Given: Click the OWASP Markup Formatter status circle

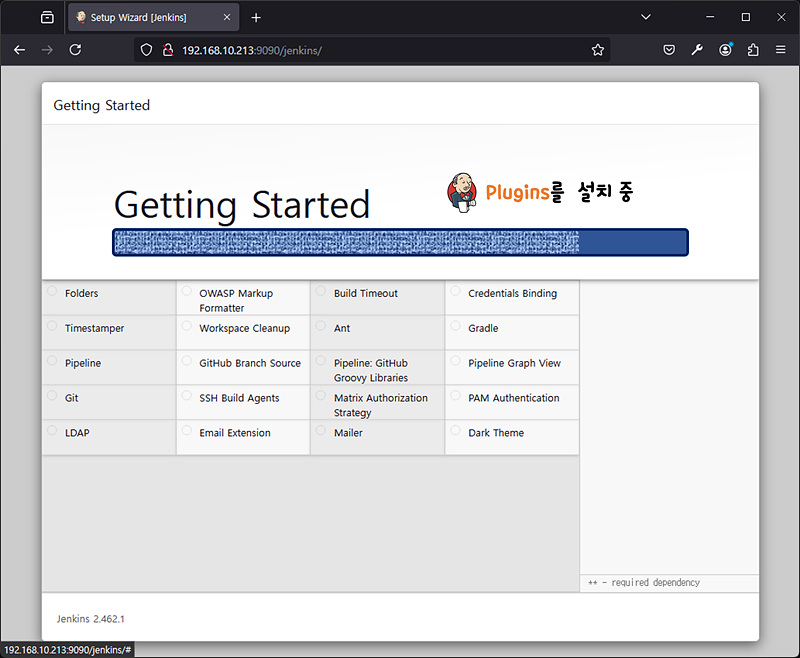Looking at the screenshot, I should click(187, 291).
